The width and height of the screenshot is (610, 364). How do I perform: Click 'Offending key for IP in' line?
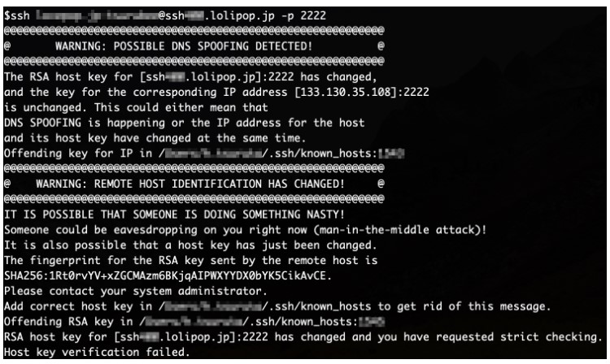pyautogui.click(x=204, y=154)
